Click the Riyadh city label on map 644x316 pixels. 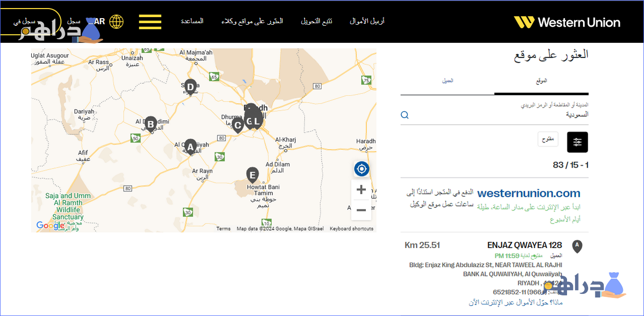[x=256, y=108]
